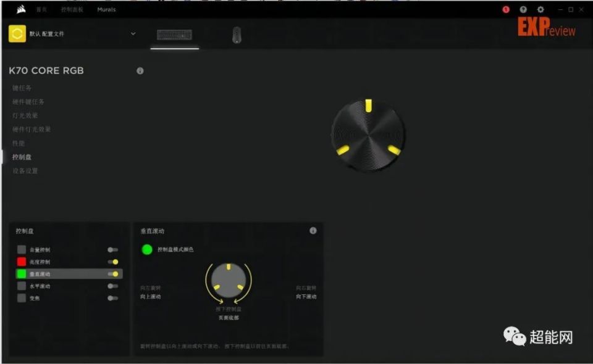Click the small dial diagram in 垂直滚动 panel
593x364 pixels.
pyautogui.click(x=229, y=281)
